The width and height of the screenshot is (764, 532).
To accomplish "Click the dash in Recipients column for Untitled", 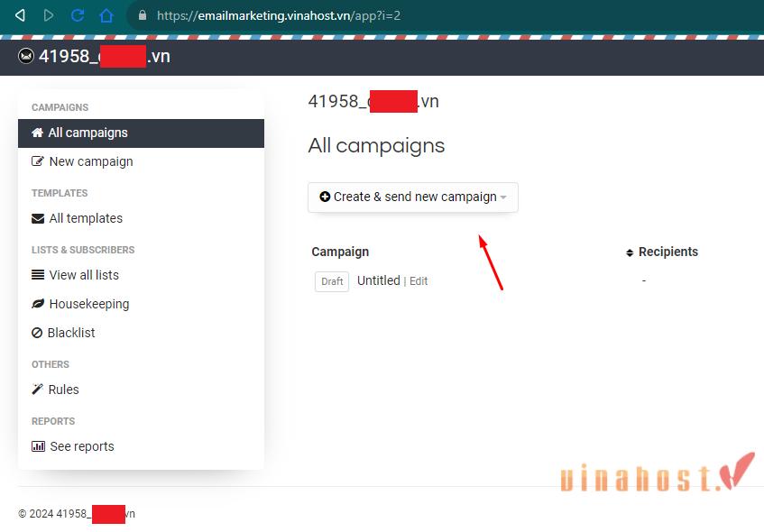I will (644, 280).
